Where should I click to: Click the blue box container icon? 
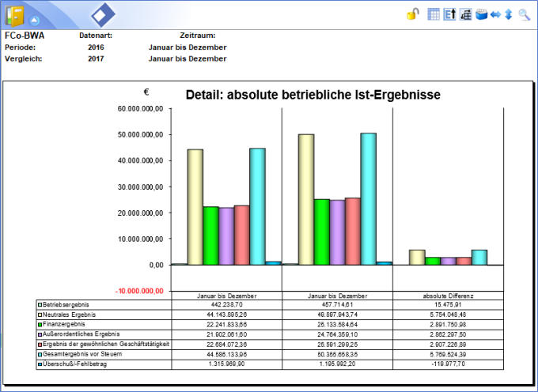(480, 14)
